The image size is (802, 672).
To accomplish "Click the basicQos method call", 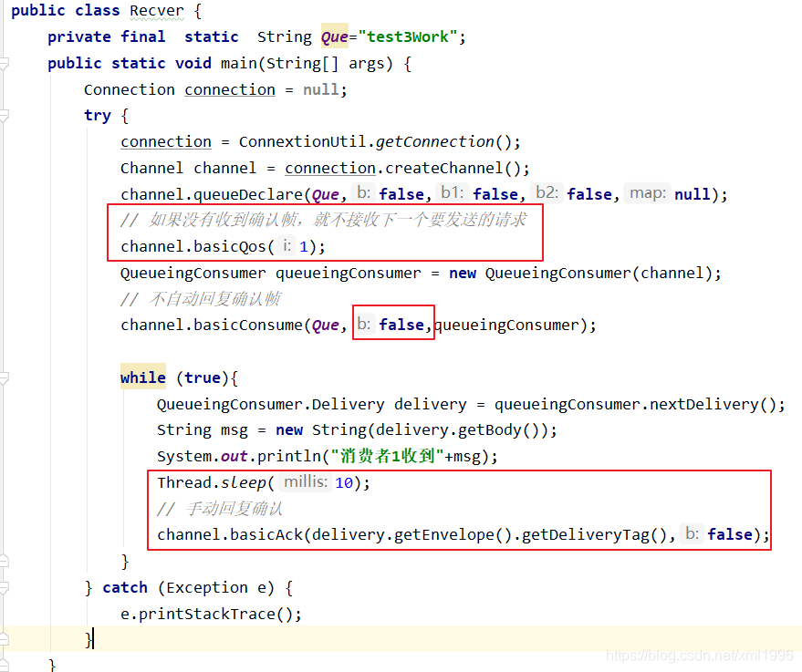I will [x=230, y=247].
